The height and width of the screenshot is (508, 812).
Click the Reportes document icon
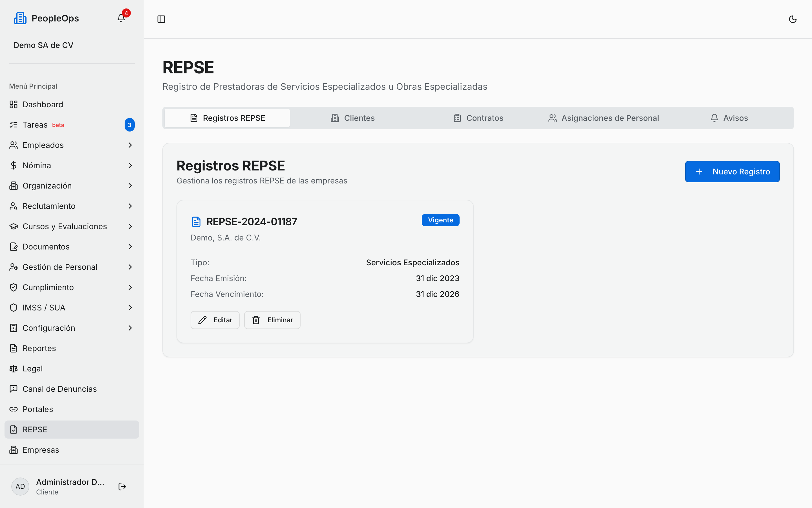tap(14, 349)
